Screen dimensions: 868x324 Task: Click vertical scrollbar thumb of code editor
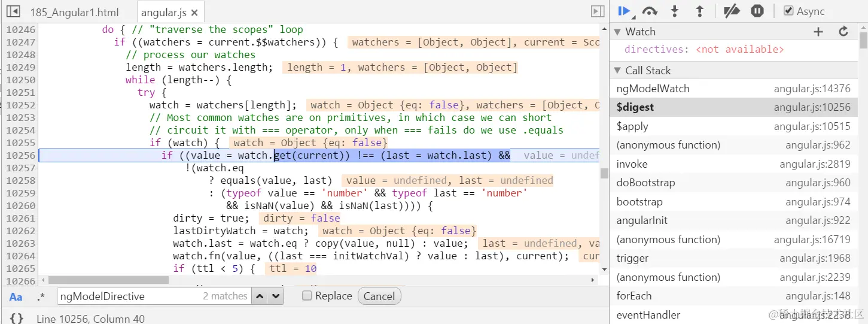[604, 174]
